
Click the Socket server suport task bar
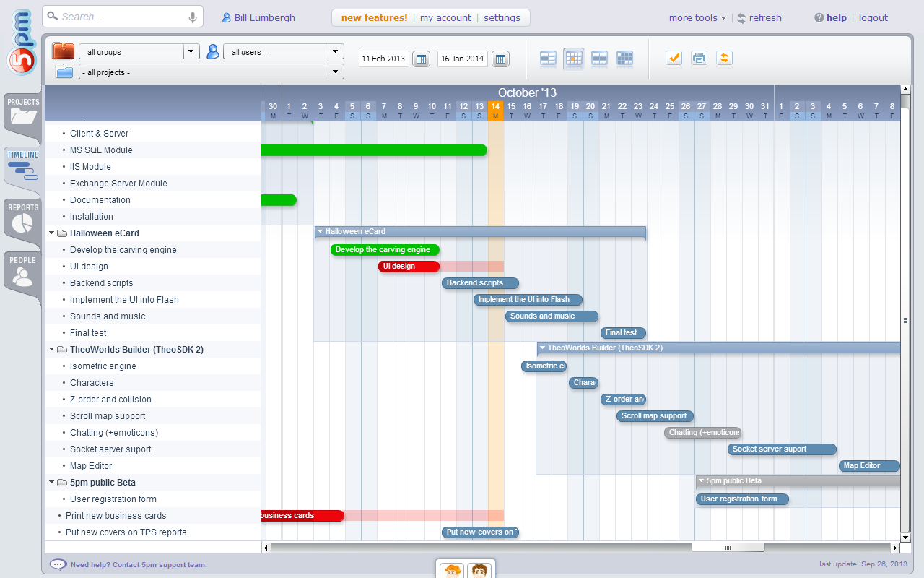pyautogui.click(x=782, y=449)
